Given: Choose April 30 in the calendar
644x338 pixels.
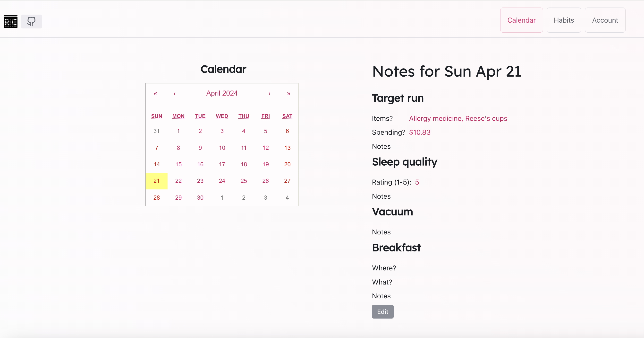Looking at the screenshot, I should [200, 197].
